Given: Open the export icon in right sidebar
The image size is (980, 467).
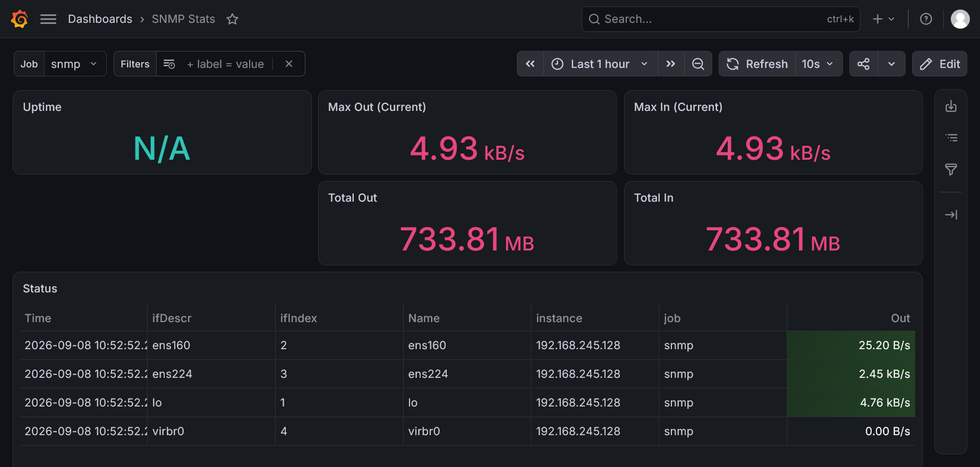Looking at the screenshot, I should pos(951,106).
